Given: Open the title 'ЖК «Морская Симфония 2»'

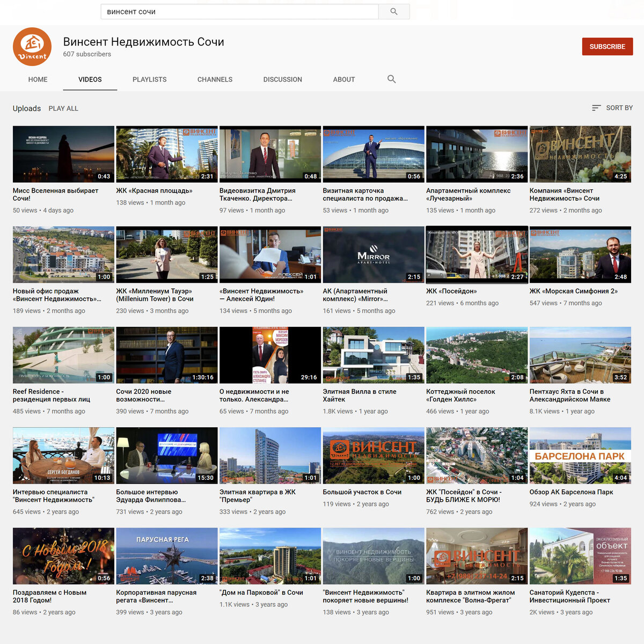Looking at the screenshot, I should pos(574,291).
